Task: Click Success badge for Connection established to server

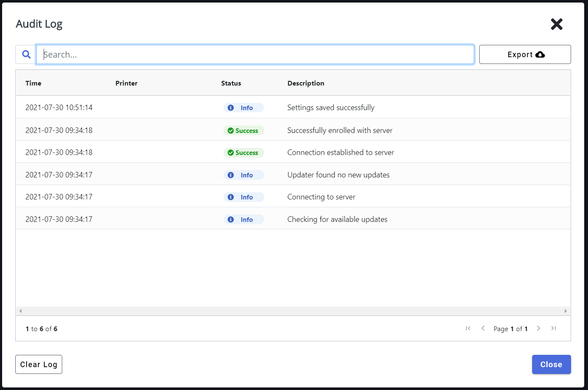Action: pyautogui.click(x=243, y=153)
